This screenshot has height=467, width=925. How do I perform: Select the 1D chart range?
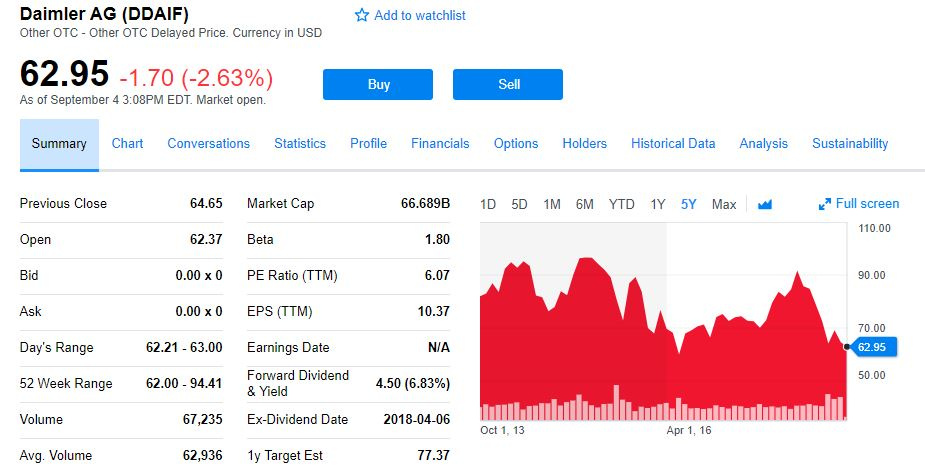pos(488,204)
